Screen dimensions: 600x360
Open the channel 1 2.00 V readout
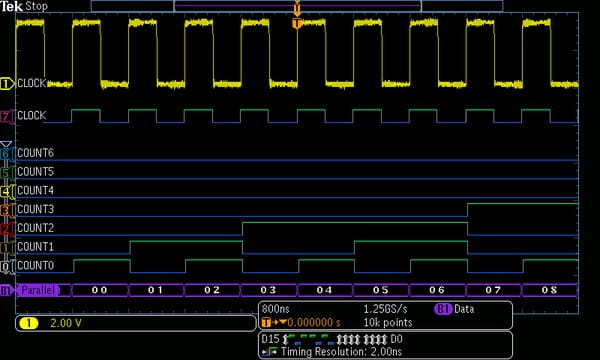pos(135,323)
